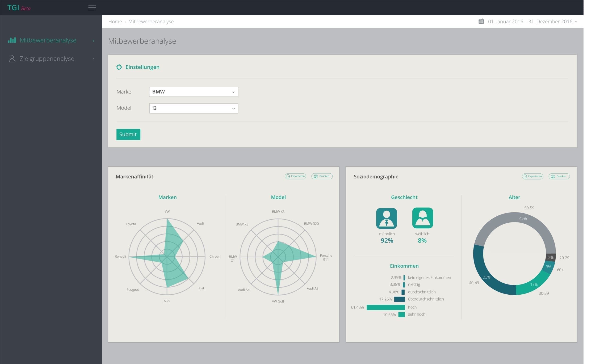Click the 30-39 age label
The width and height of the screenshot is (604, 364).
pos(543,293)
